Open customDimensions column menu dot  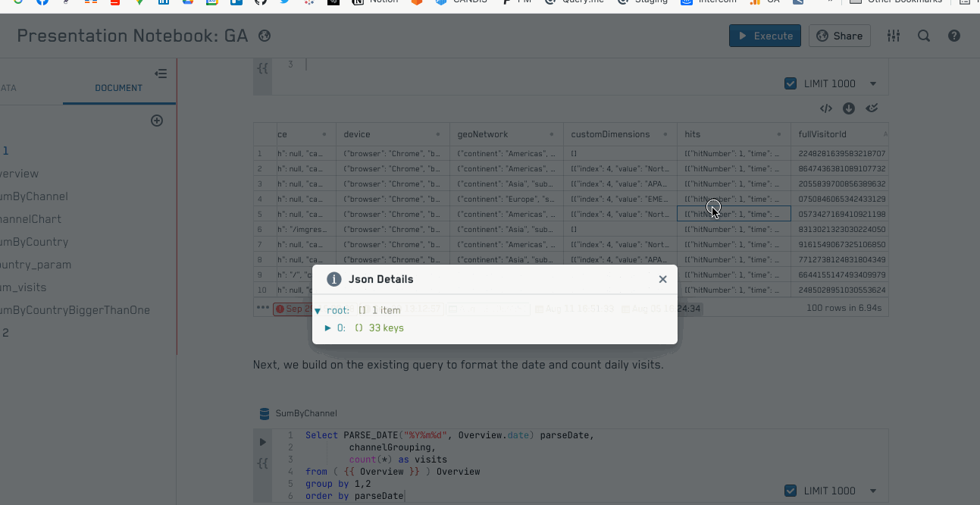tap(665, 134)
